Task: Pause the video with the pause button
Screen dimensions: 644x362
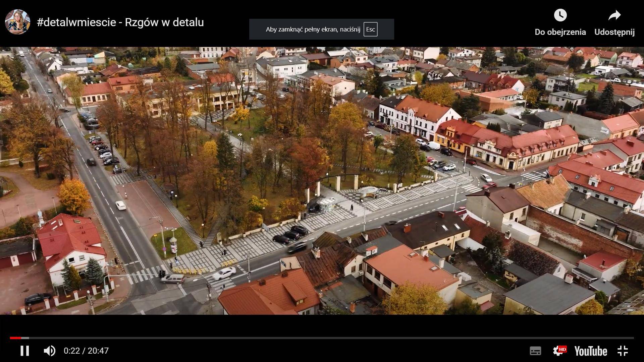Action: [x=24, y=351]
